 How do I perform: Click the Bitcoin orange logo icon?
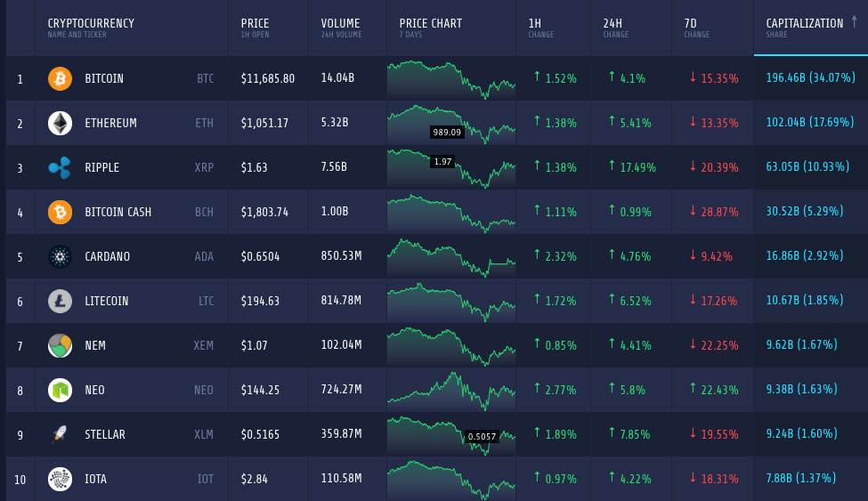tap(60, 78)
